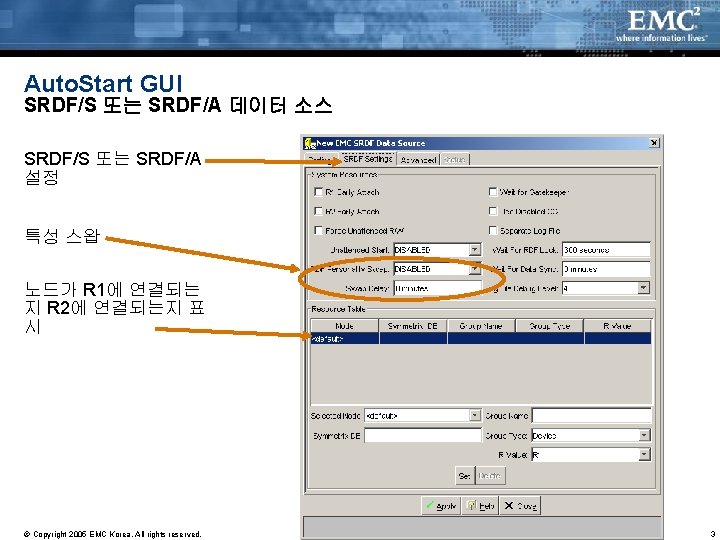This screenshot has height=540, width=720.
Task: Click the SRDF Data Source title bar icon
Action: (x=310, y=143)
